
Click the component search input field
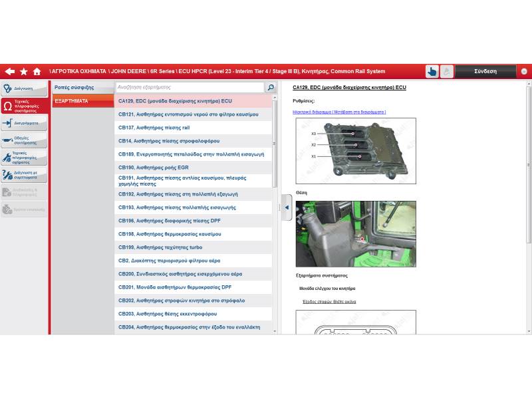point(189,87)
